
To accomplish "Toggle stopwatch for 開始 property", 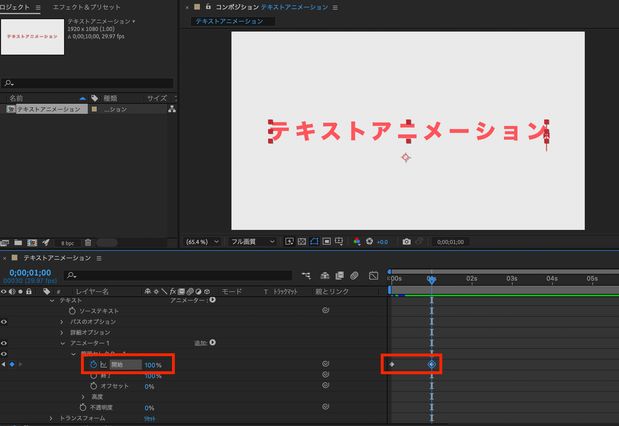I will click(x=94, y=364).
